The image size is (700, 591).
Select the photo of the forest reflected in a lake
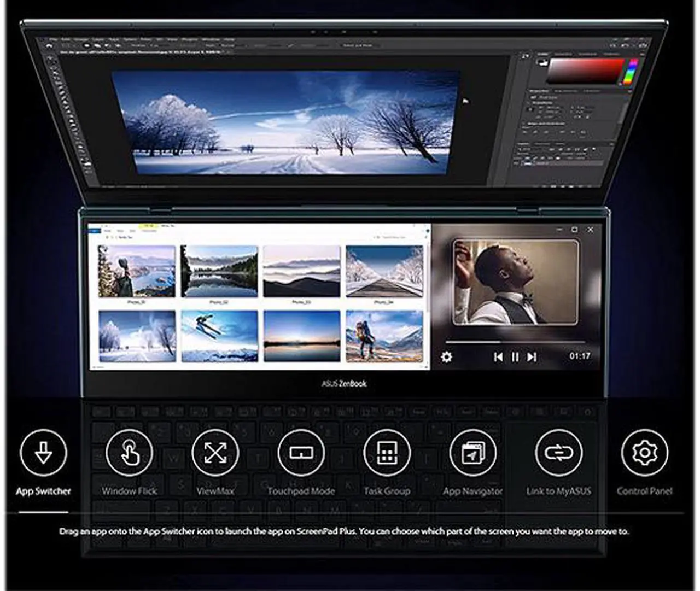click(x=219, y=271)
